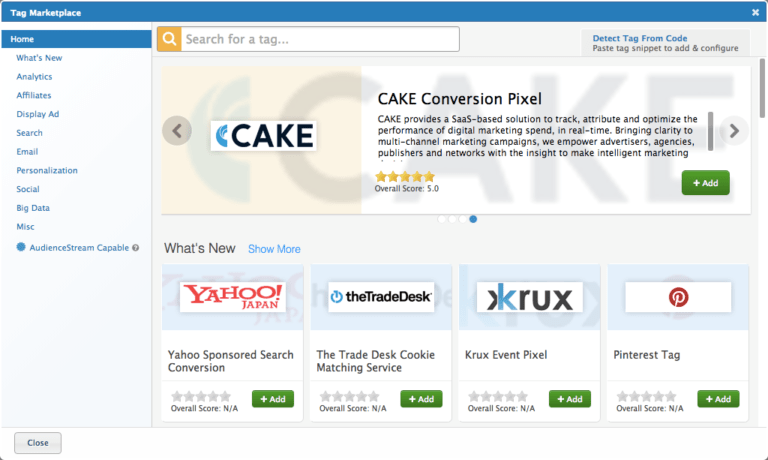This screenshot has height=460, width=768.
Task: Click The Trade Desk Cookie Matching title
Action: point(376,361)
